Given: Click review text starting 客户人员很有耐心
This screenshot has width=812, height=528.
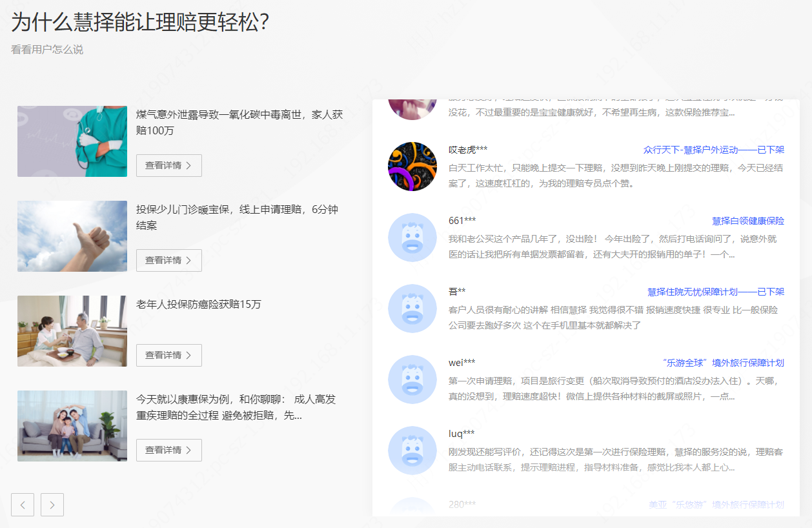Looking at the screenshot, I should (x=613, y=318).
